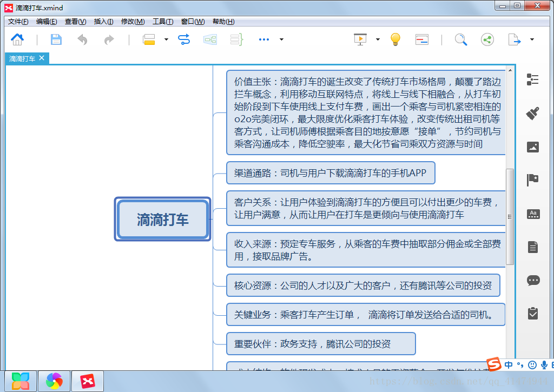554x392 pixels.
Task: Redo the last action
Action: [x=109, y=39]
